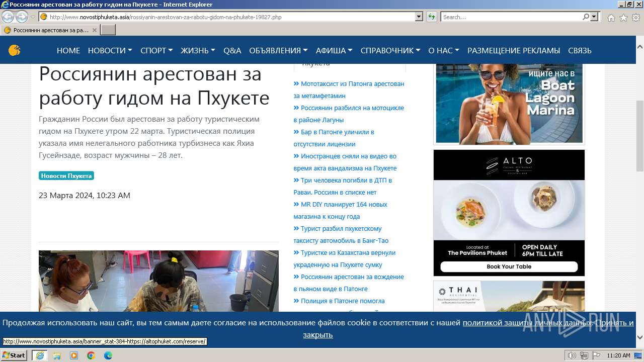The image size is (644, 362).
Task: Click the Start button
Action: coord(14,355)
